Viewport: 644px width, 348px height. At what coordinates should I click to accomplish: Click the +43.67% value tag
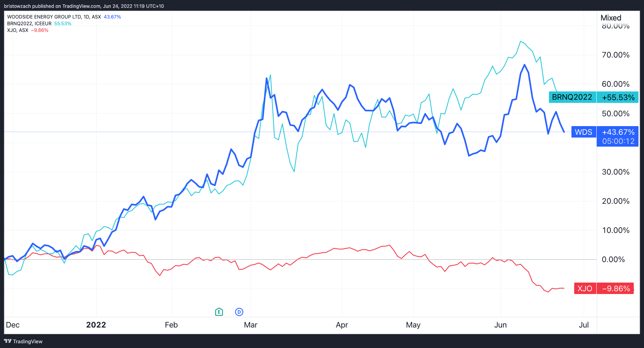(x=618, y=132)
